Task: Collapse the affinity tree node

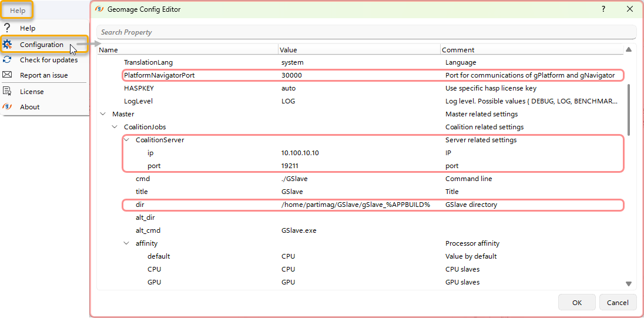Action: click(x=126, y=243)
